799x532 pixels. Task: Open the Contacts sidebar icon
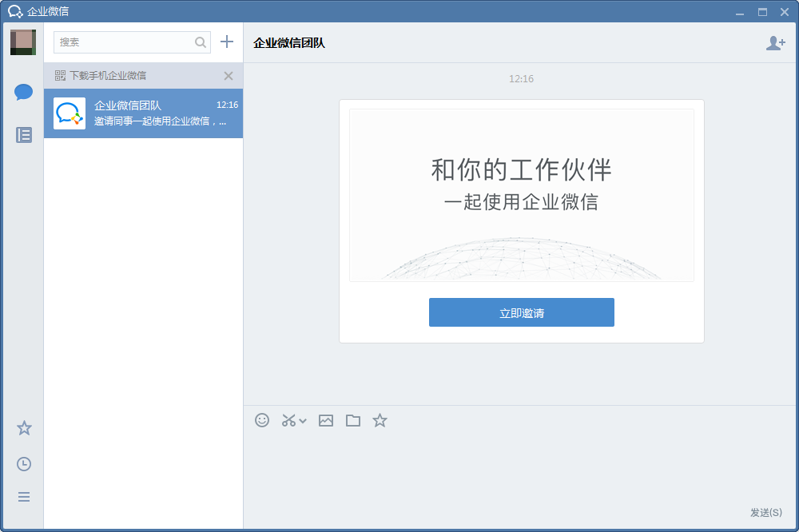pos(24,135)
